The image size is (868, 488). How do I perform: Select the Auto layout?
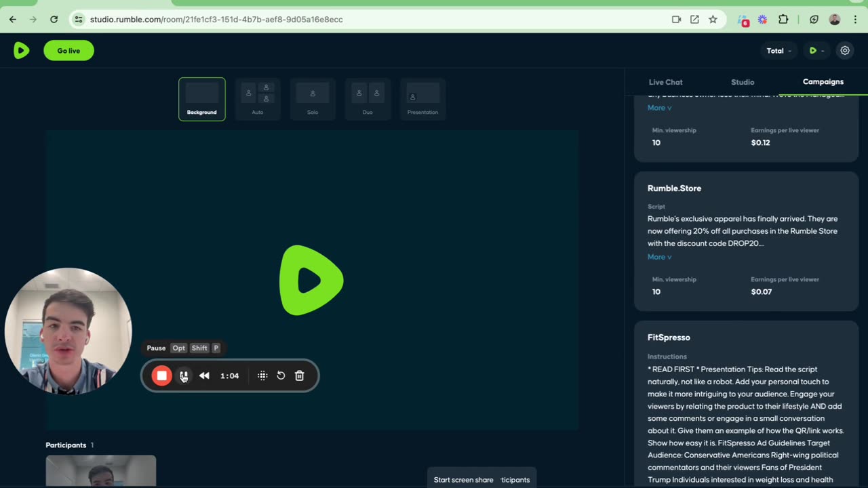point(258,99)
